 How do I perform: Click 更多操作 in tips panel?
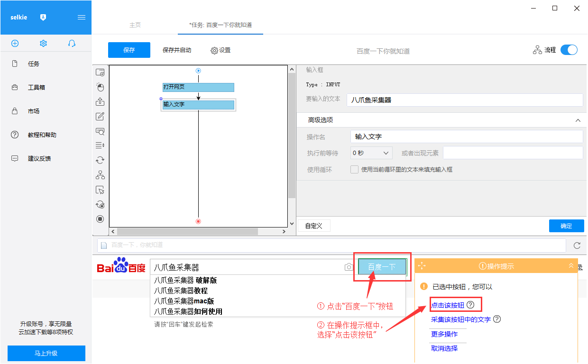[444, 334]
